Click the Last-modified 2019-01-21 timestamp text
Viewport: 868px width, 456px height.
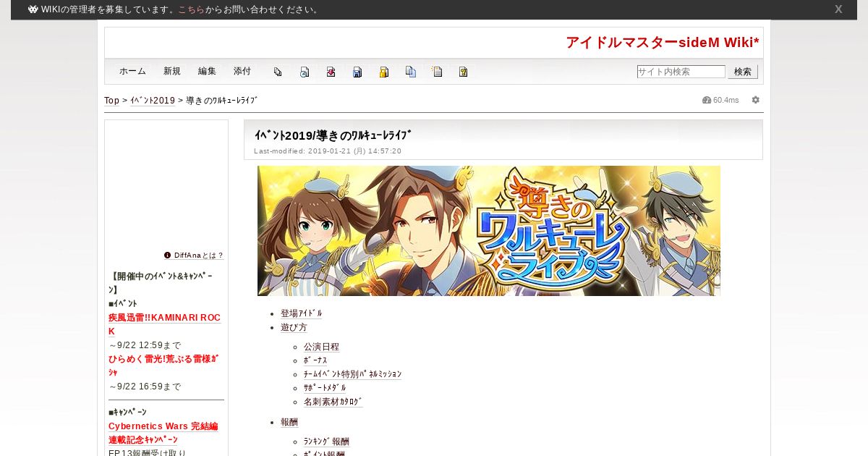(328, 151)
